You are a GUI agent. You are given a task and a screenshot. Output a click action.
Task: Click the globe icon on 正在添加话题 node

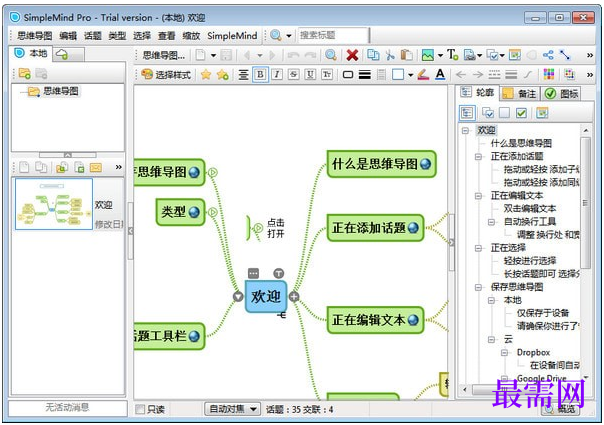click(413, 228)
